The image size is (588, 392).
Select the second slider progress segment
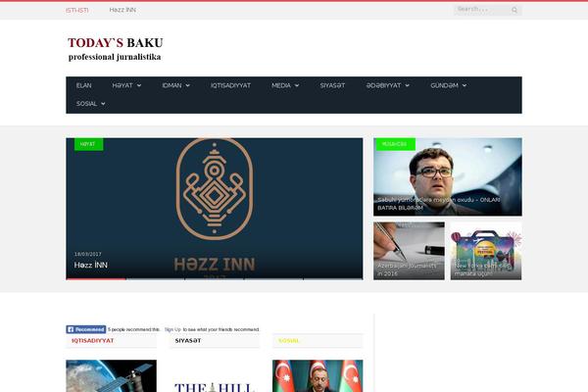(x=155, y=278)
